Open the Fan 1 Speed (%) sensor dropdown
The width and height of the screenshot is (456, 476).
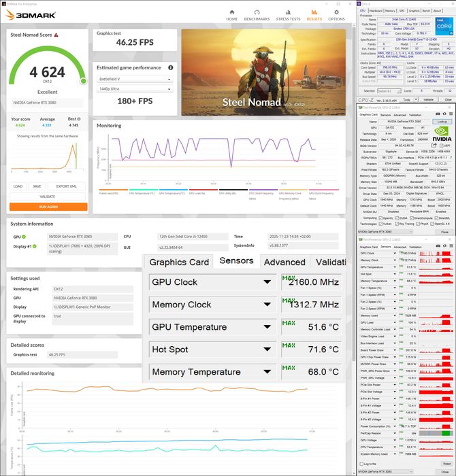click(395, 288)
